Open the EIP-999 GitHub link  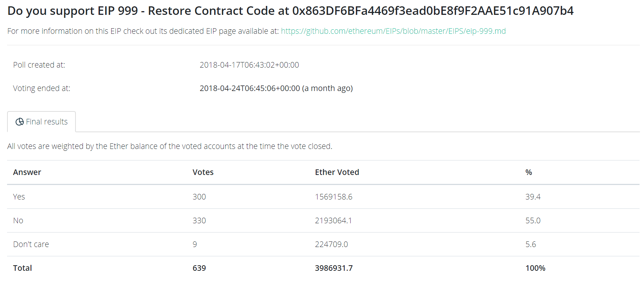pos(393,31)
